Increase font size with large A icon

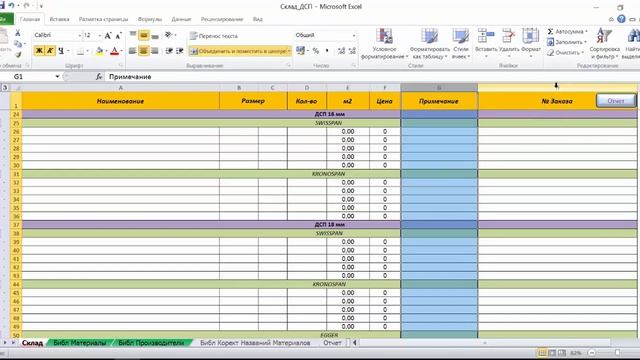pyautogui.click(x=108, y=36)
